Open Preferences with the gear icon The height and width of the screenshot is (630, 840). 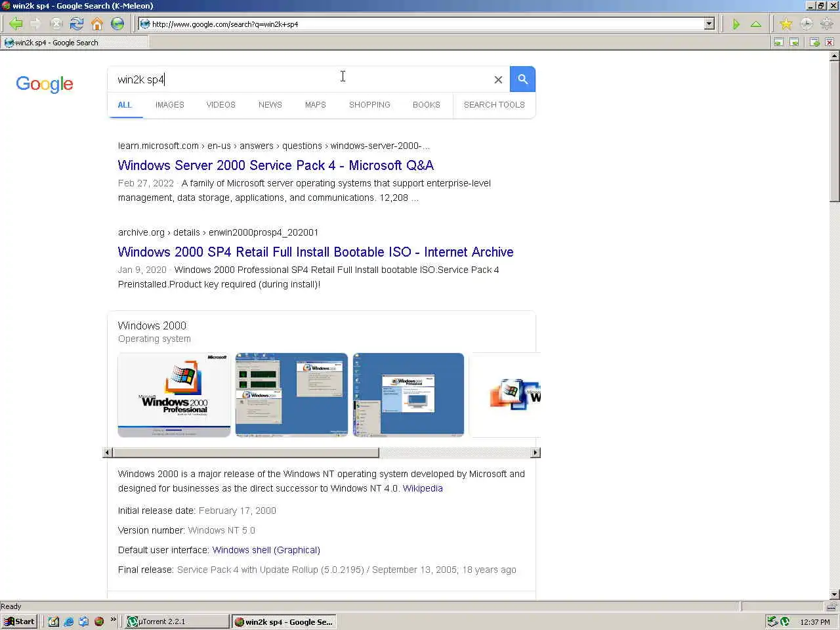click(x=826, y=24)
